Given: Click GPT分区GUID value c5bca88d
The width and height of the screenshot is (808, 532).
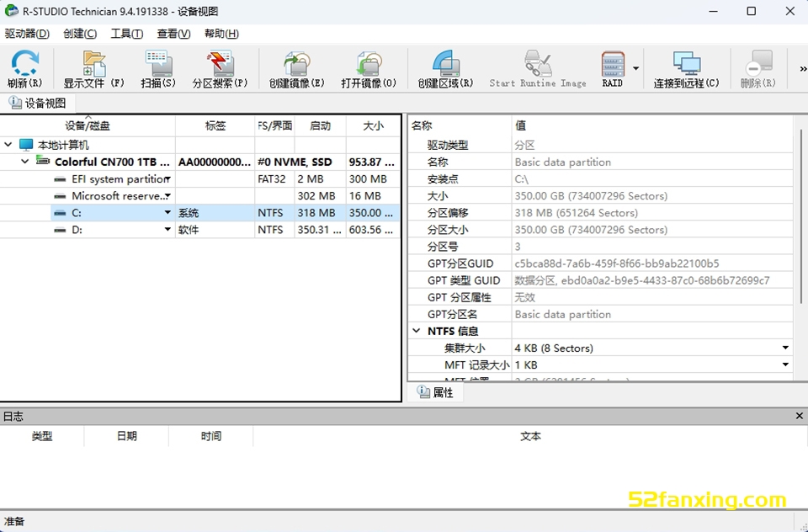Looking at the screenshot, I should [616, 263].
